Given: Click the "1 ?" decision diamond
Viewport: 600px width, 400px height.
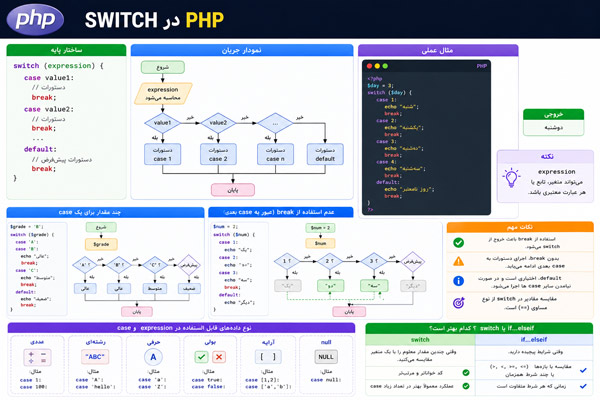Looking at the screenshot, I should [287, 261].
